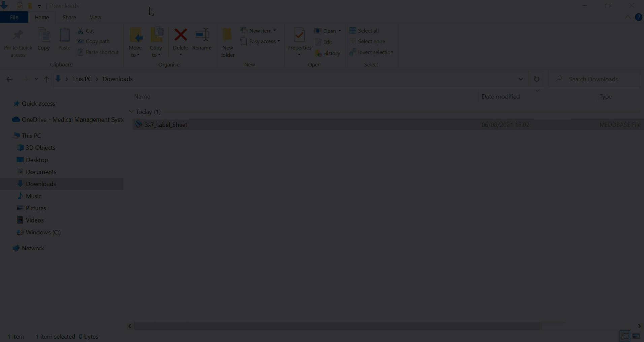Screen dimensions: 644x342
Task: Minimize the ribbon chevron
Action: coord(627,17)
